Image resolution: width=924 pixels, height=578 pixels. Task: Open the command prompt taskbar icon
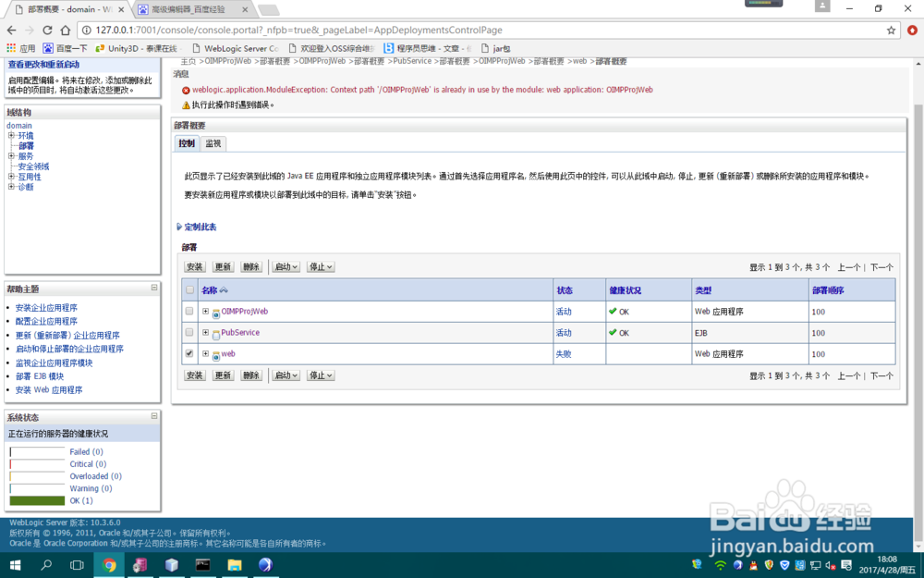tap(203, 565)
